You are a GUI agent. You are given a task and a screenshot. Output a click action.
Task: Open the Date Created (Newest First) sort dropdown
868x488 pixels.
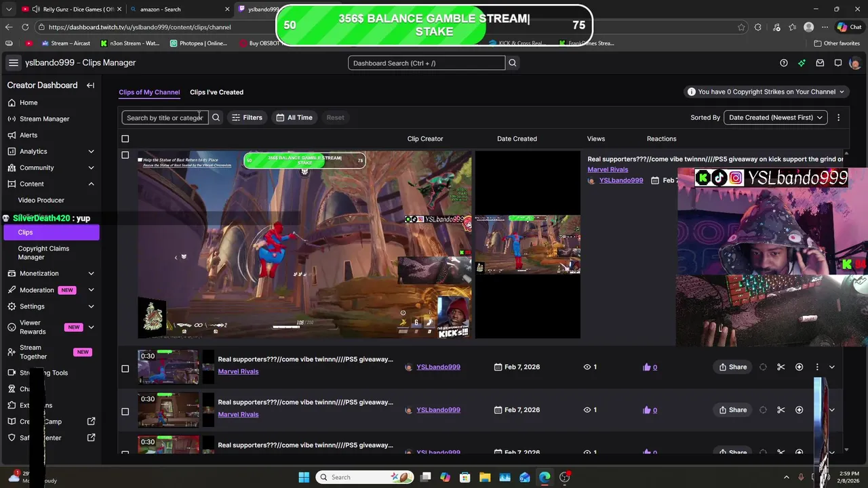coord(776,117)
